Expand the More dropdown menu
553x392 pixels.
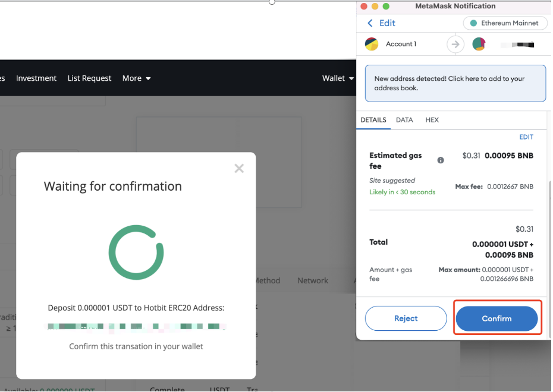click(x=136, y=78)
